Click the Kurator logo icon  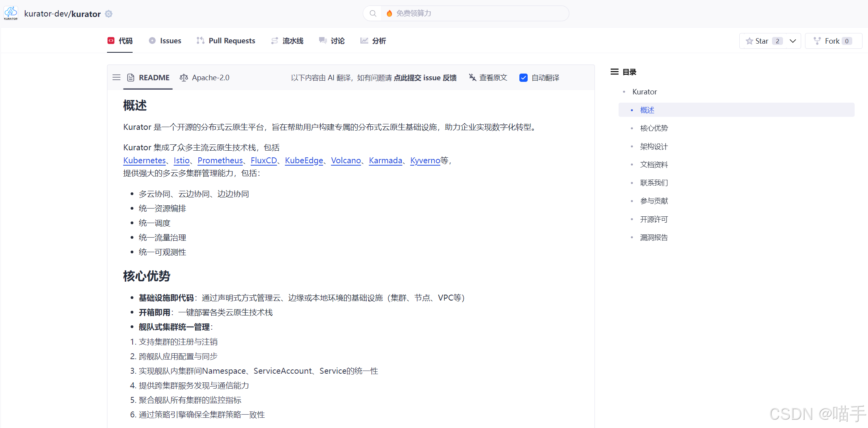coord(11,13)
